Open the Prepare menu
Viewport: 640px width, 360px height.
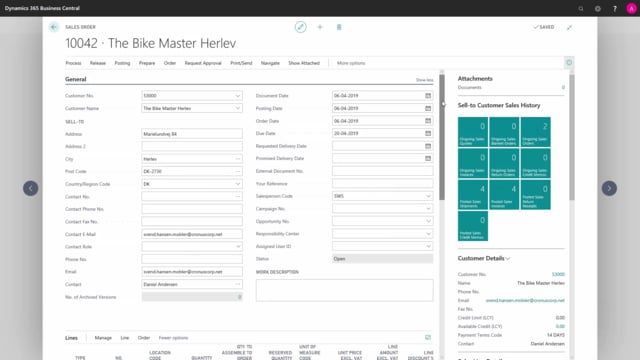(x=147, y=63)
